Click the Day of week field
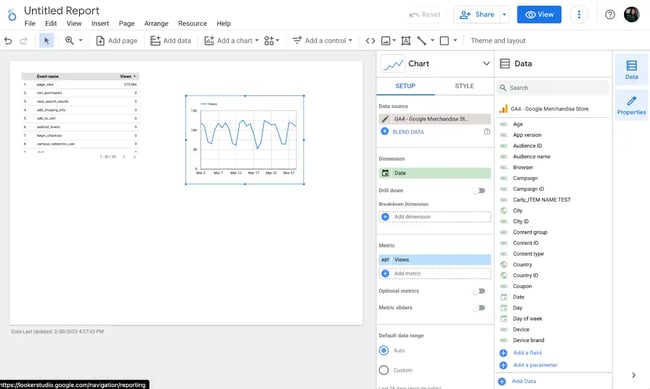The height and width of the screenshot is (389, 650). [x=527, y=318]
